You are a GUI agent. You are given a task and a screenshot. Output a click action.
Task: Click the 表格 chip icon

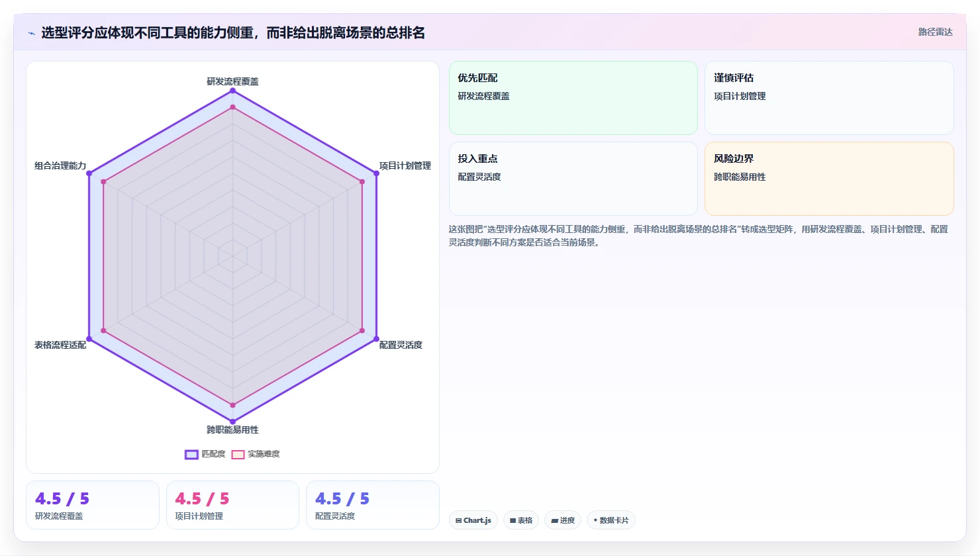[x=513, y=521]
